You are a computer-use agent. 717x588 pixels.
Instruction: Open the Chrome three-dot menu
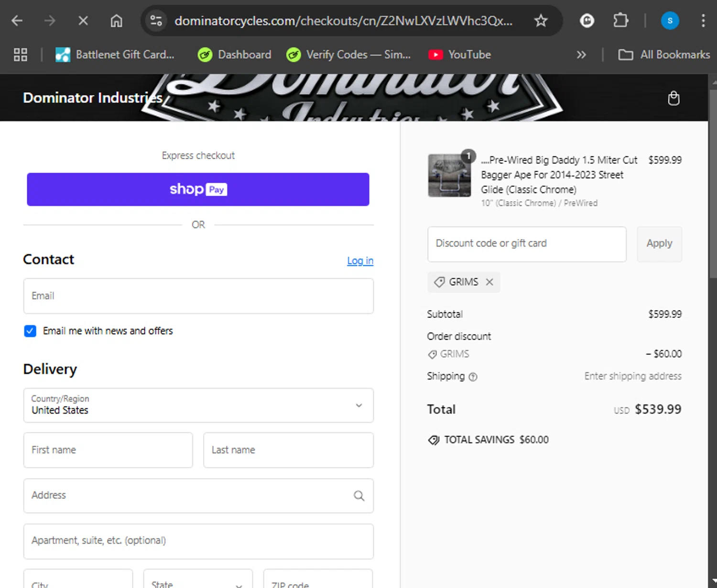click(x=703, y=21)
